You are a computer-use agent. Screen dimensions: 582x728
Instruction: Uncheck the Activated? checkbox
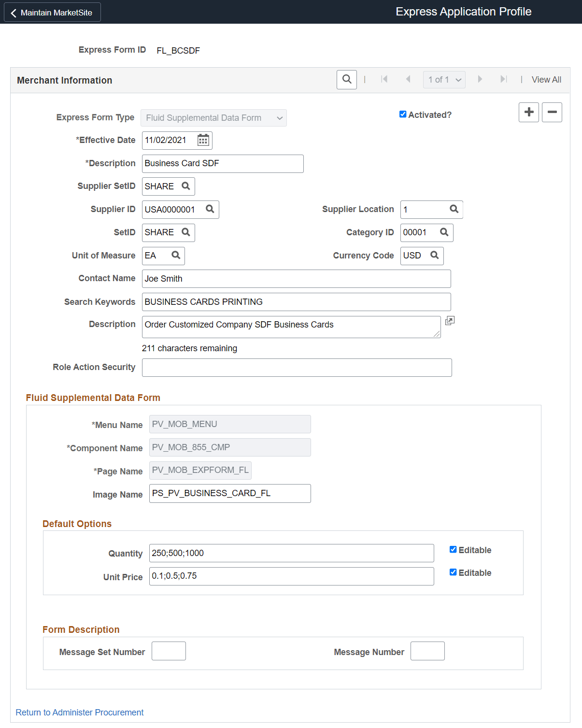click(403, 114)
